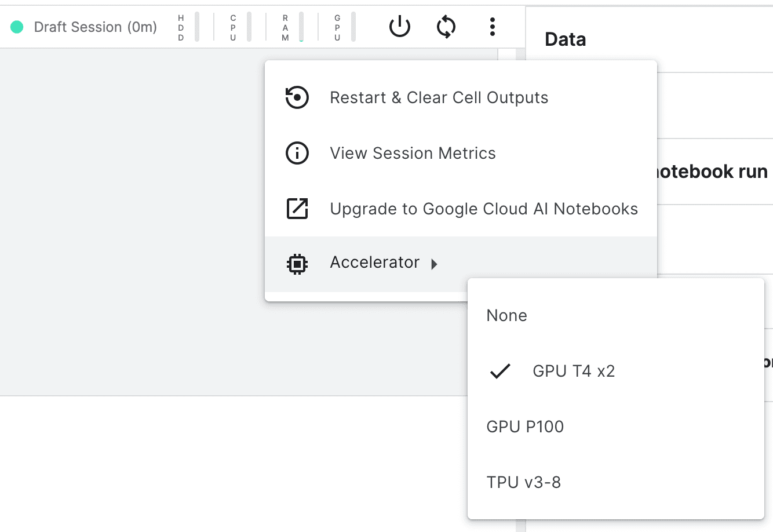Open the three-dot vertical more options menu
Image resolution: width=773 pixels, height=532 pixels.
[x=492, y=27]
